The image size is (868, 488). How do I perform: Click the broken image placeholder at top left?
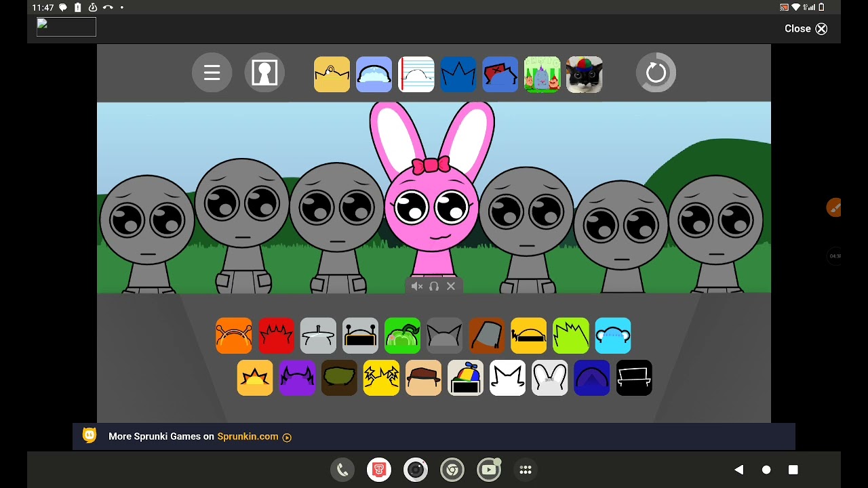[66, 27]
